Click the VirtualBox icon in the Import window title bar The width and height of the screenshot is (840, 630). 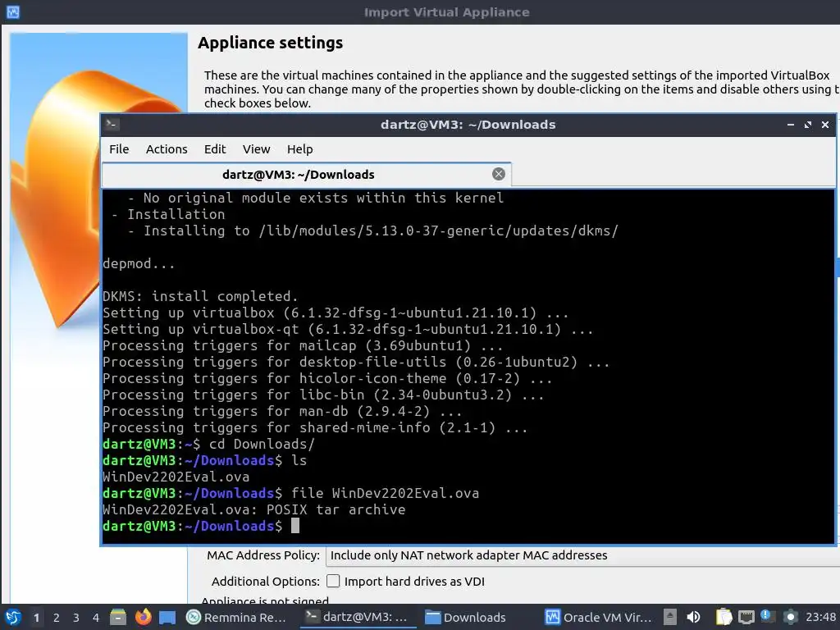13,11
